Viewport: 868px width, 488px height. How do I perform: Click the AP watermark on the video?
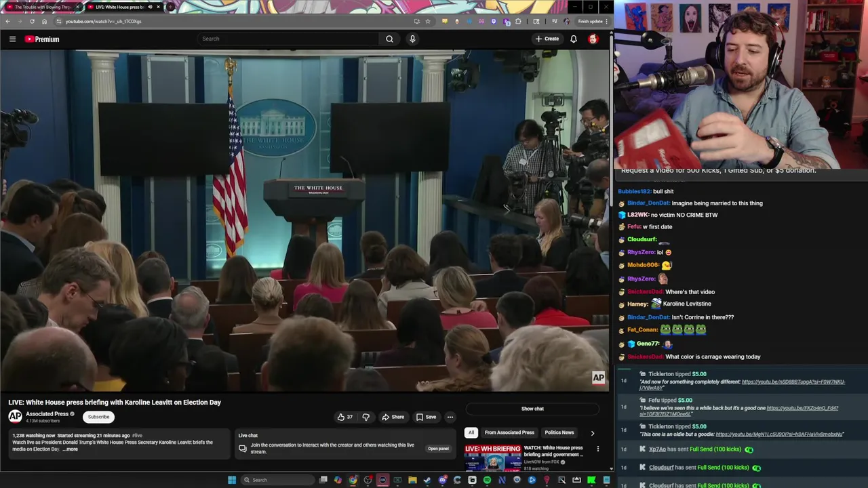598,378
